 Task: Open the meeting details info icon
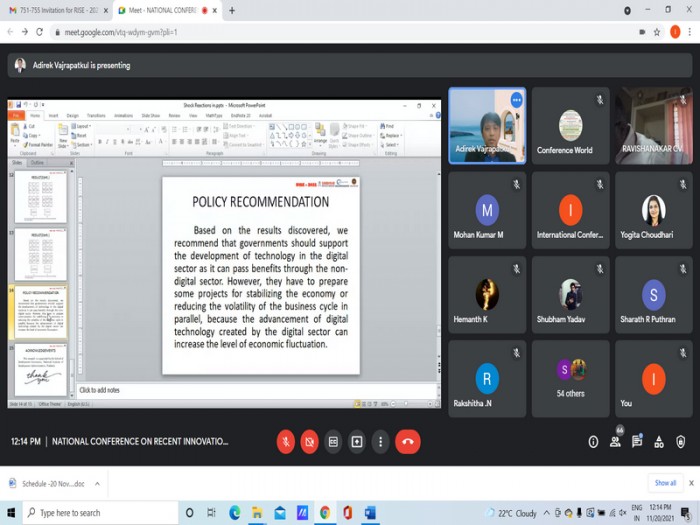coord(593,442)
